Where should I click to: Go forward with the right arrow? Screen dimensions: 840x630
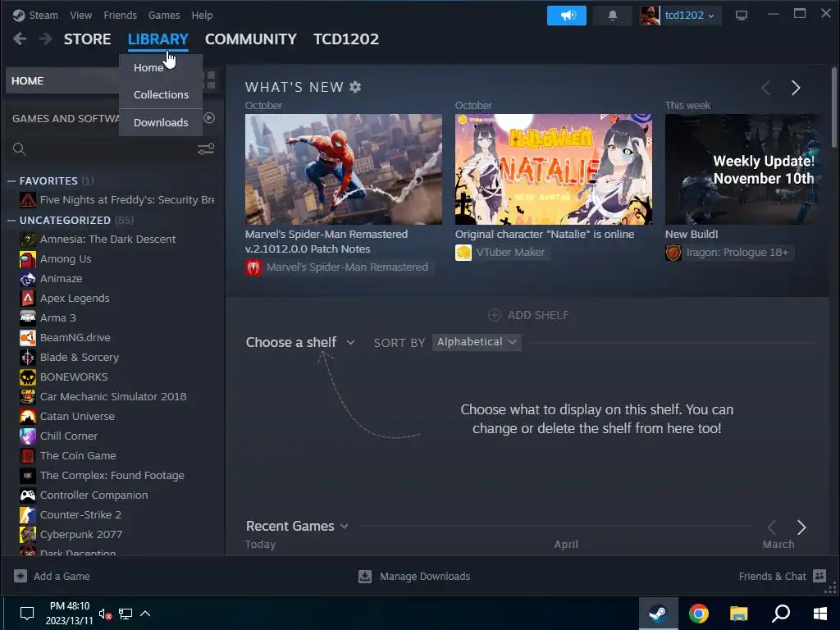pos(46,39)
